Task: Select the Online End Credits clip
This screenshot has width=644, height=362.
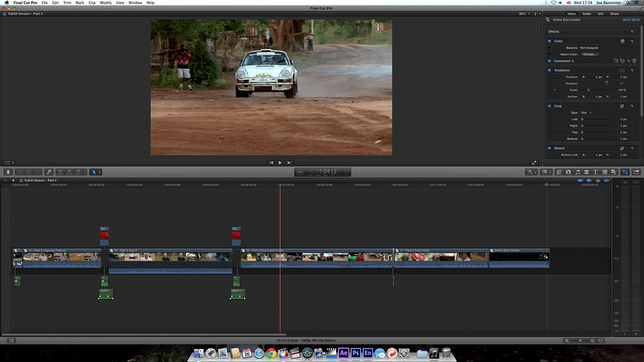Action: [x=519, y=257]
